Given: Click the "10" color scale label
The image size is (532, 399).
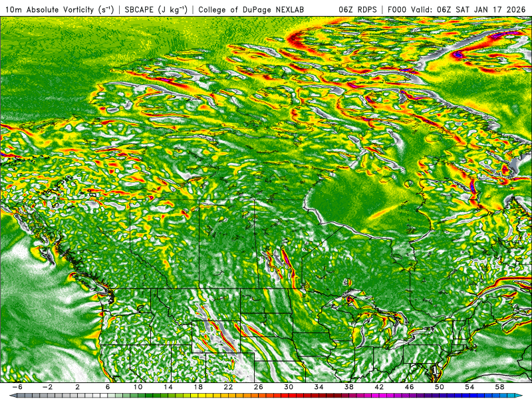Looking at the screenshot, I should click(x=138, y=387).
